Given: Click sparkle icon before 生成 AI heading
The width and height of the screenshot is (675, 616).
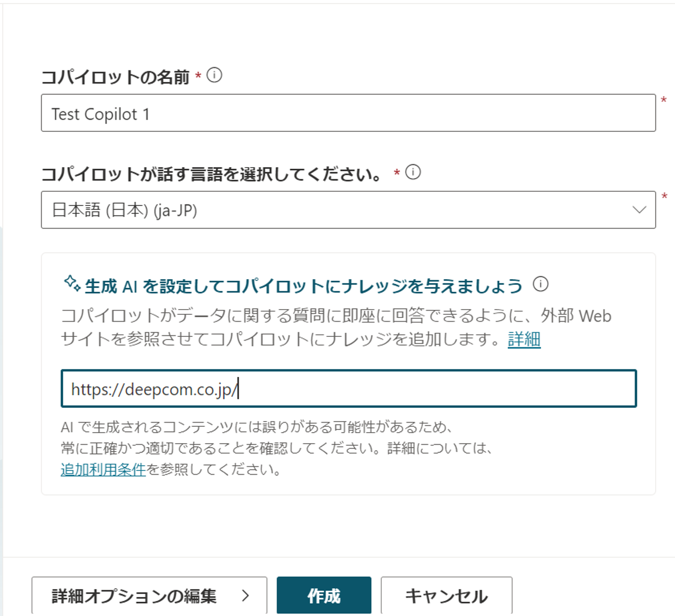Looking at the screenshot, I should [x=72, y=283].
